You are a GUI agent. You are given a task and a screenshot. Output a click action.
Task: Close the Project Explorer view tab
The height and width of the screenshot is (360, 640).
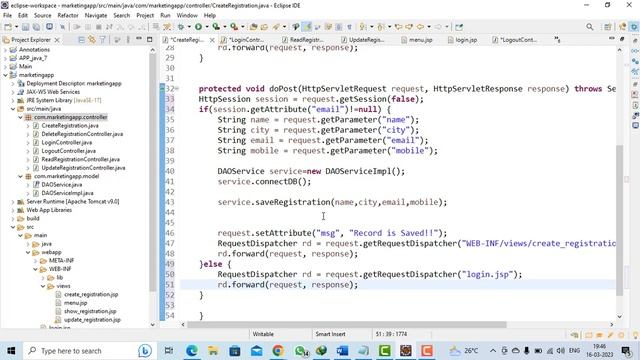click(x=57, y=40)
